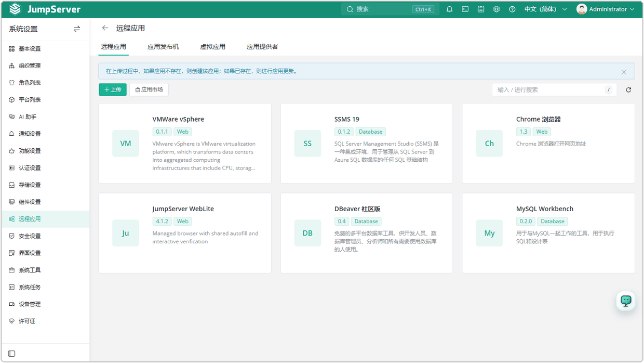Image resolution: width=644 pixels, height=363 pixels.
Task: Dismiss the blue info banner
Action: click(x=624, y=72)
